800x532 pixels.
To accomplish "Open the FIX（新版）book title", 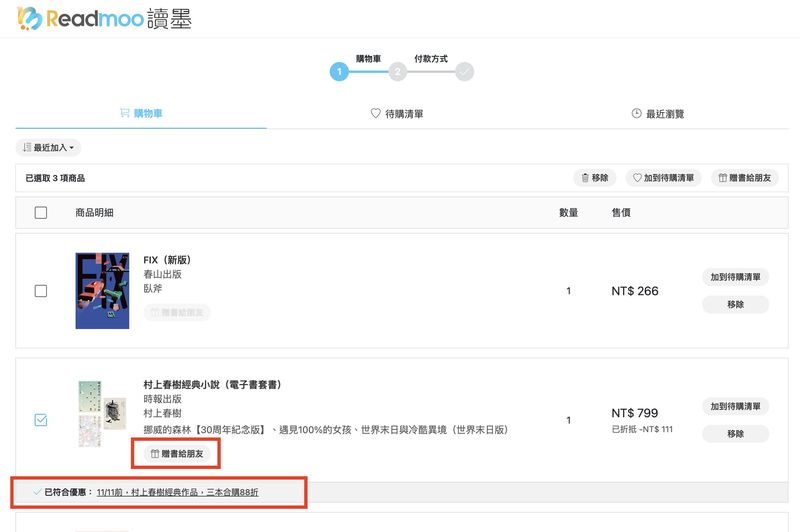I will click(x=167, y=260).
